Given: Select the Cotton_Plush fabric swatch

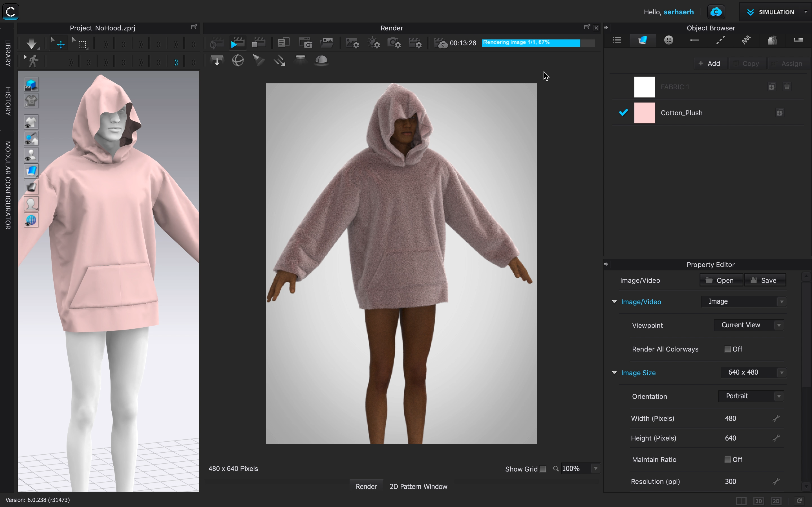Looking at the screenshot, I should (x=644, y=112).
